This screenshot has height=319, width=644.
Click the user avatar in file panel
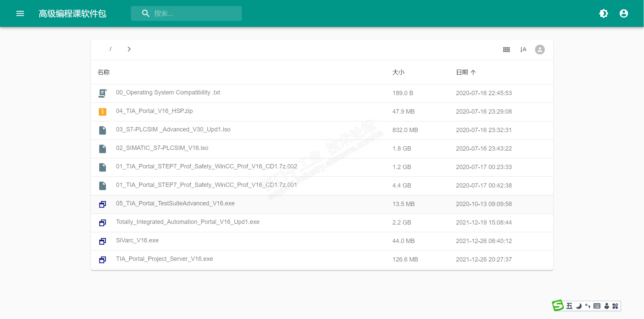[540, 50]
